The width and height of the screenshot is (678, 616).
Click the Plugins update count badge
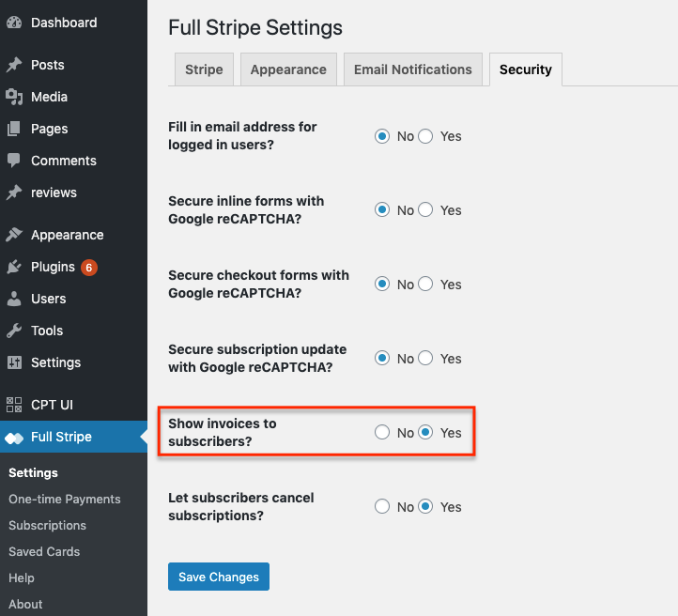tap(89, 268)
